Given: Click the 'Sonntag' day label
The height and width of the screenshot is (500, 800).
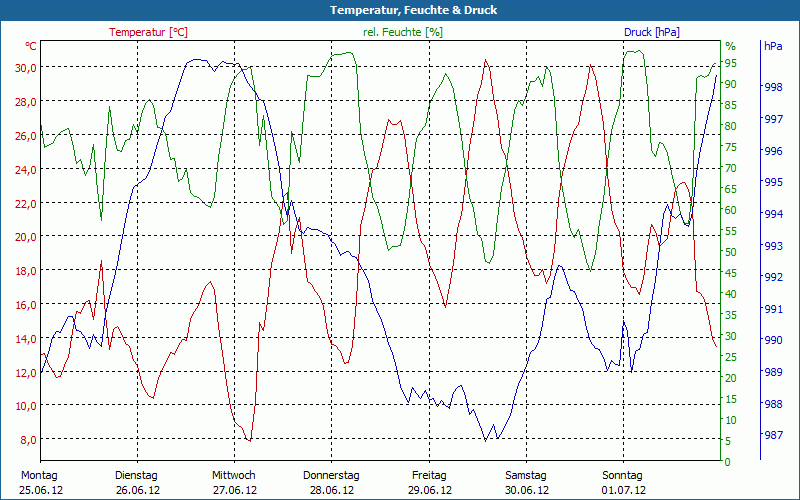Looking at the screenshot, I should [622, 476].
